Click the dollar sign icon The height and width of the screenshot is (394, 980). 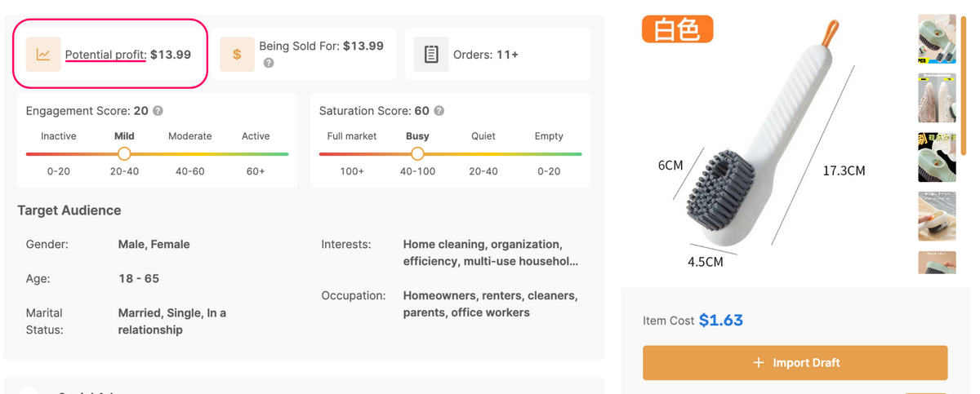tap(237, 55)
